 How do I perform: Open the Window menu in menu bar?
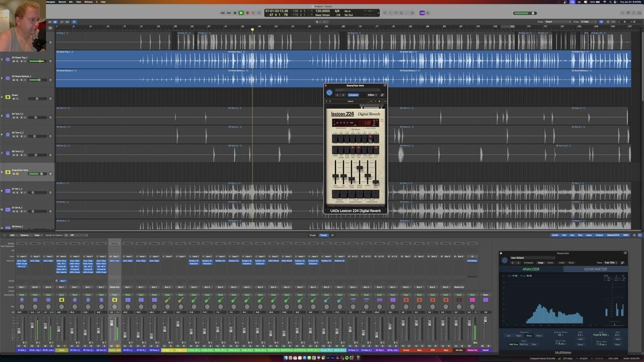pyautogui.click(x=89, y=2)
